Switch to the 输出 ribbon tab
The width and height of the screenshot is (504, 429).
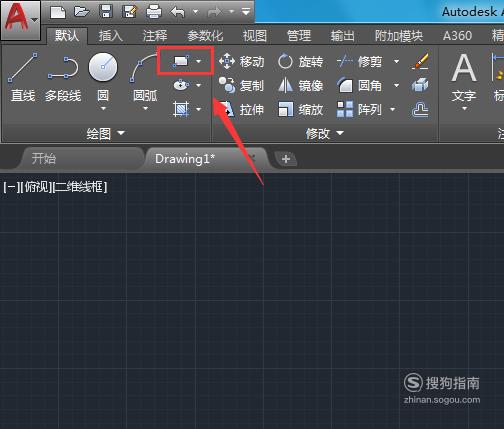(x=343, y=36)
